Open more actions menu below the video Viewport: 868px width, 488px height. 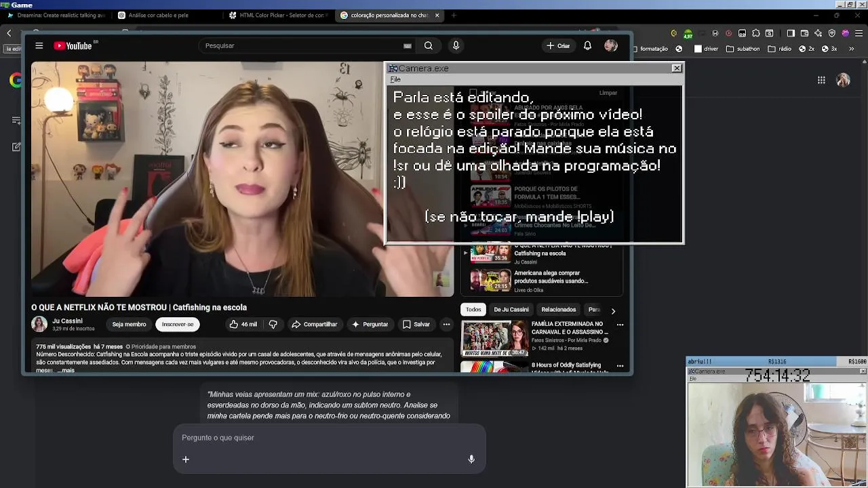[446, 325]
